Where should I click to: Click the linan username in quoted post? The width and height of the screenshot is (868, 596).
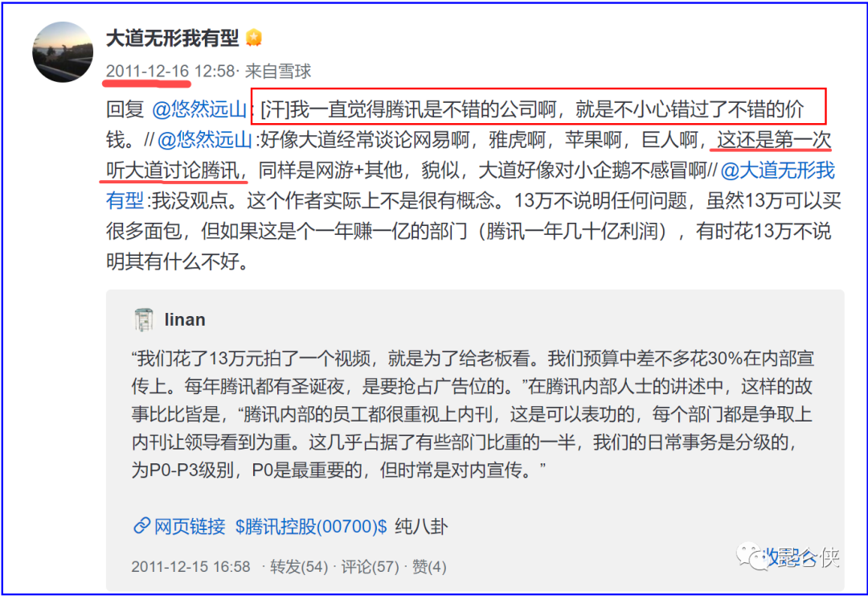(x=185, y=319)
